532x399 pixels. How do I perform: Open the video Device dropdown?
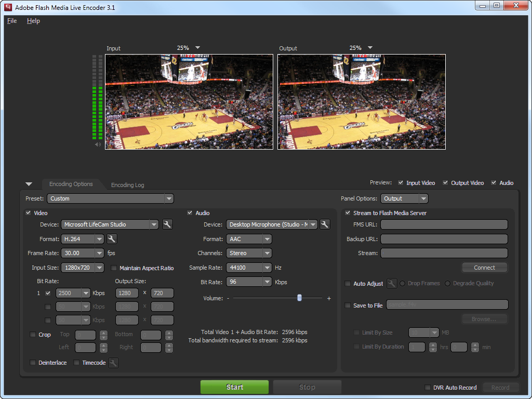(110, 224)
